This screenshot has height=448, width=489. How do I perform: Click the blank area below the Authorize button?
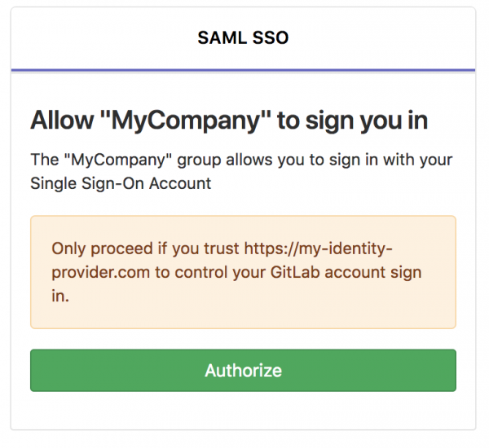tap(243, 411)
